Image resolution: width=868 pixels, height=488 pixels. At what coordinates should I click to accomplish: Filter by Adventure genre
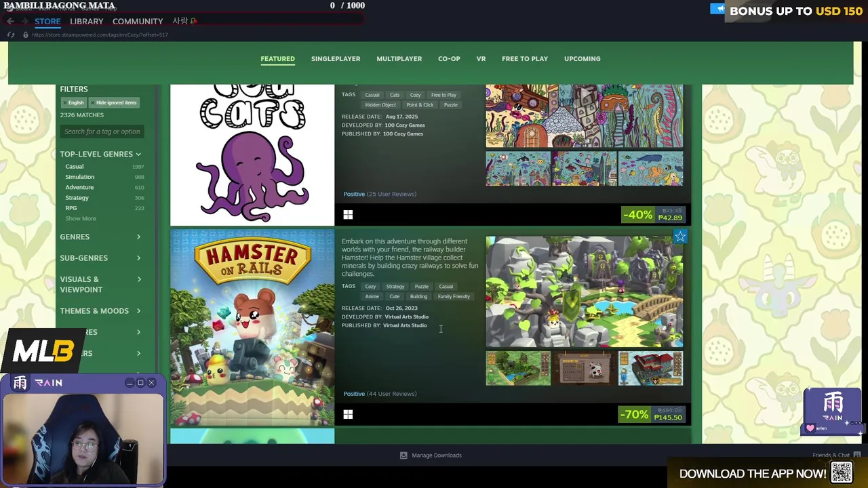pyautogui.click(x=79, y=187)
